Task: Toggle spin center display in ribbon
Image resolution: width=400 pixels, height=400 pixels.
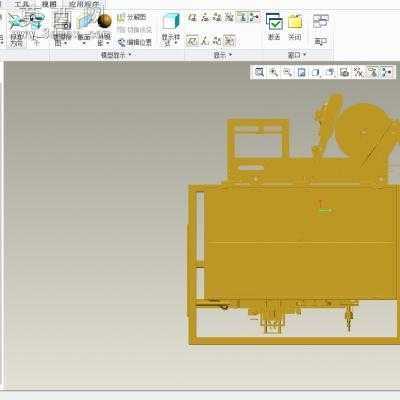Action: click(254, 17)
